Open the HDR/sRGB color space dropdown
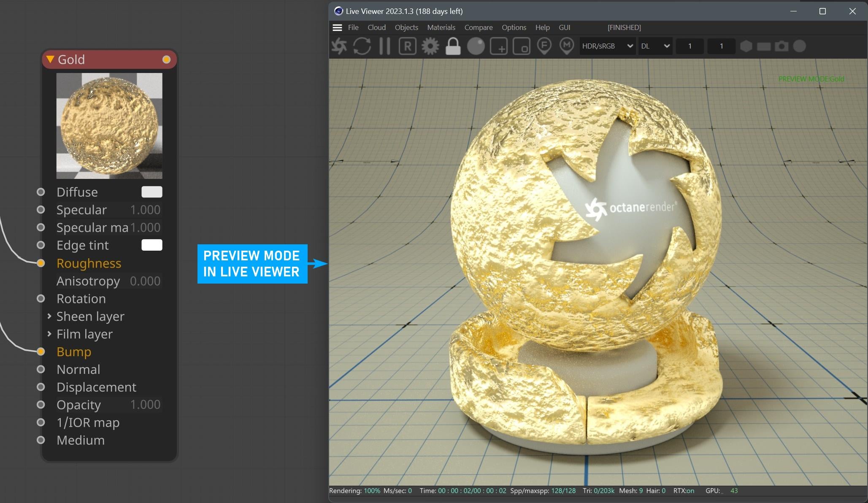The image size is (868, 503). click(607, 46)
